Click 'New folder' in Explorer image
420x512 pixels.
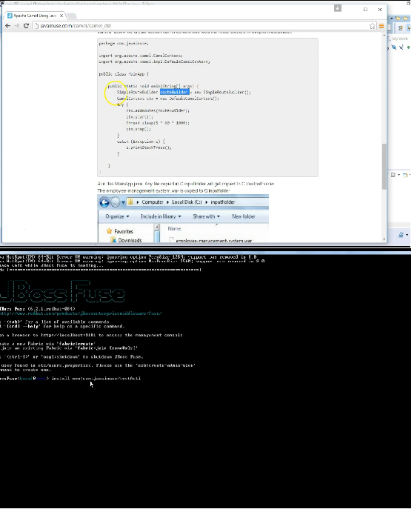[244, 217]
